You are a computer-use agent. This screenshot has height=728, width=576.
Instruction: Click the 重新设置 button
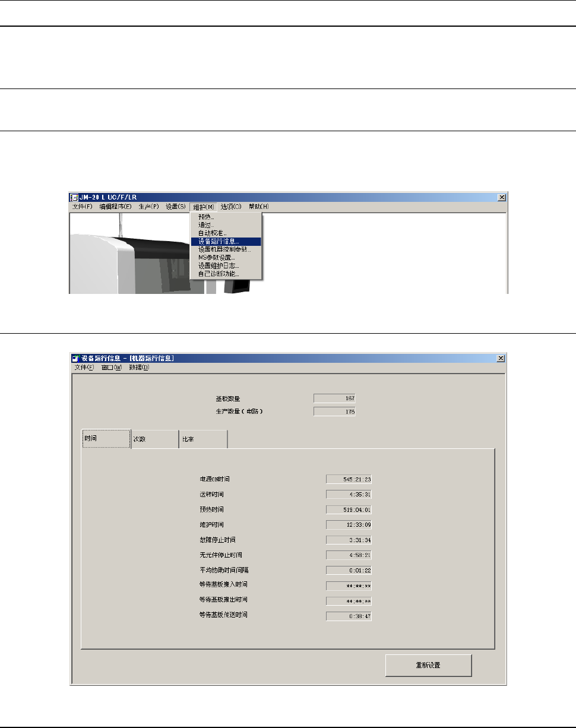click(x=429, y=665)
